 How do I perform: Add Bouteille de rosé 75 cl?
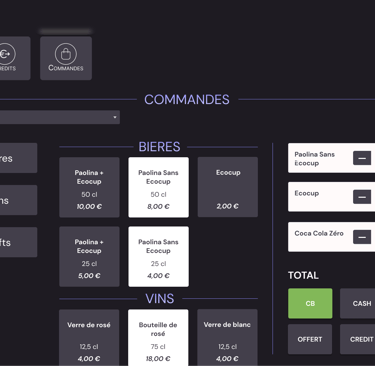click(158, 337)
